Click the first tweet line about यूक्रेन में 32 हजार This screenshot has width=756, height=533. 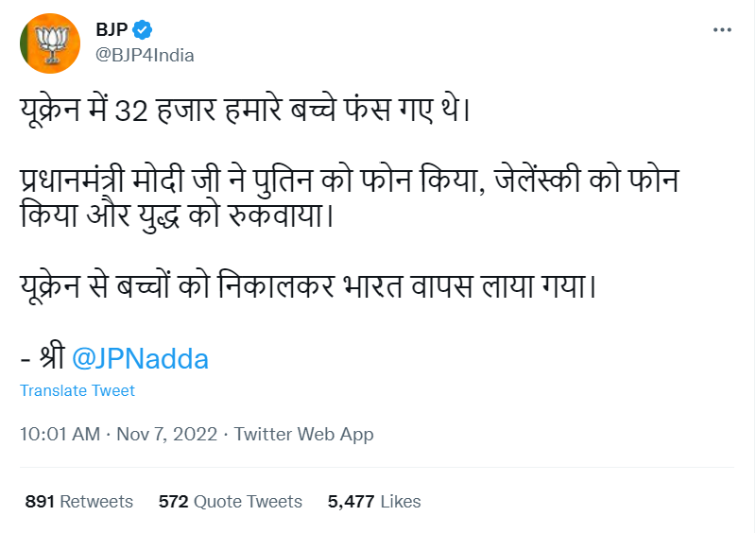click(x=245, y=111)
